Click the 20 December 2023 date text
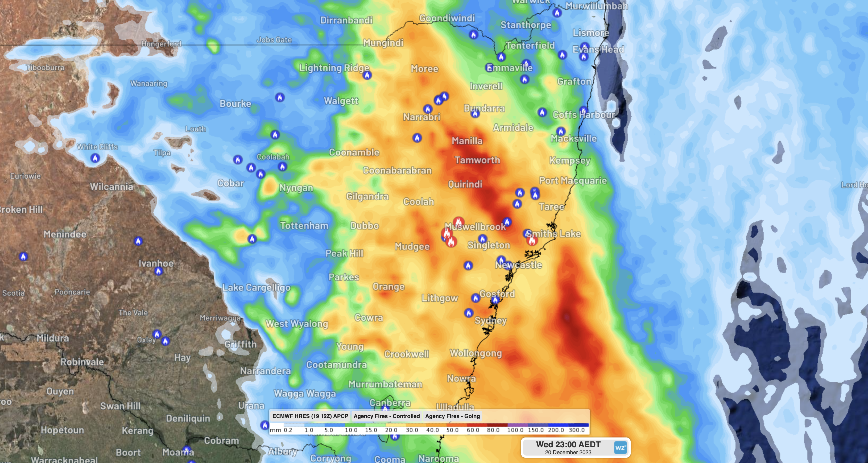The width and height of the screenshot is (868, 463). click(568, 453)
